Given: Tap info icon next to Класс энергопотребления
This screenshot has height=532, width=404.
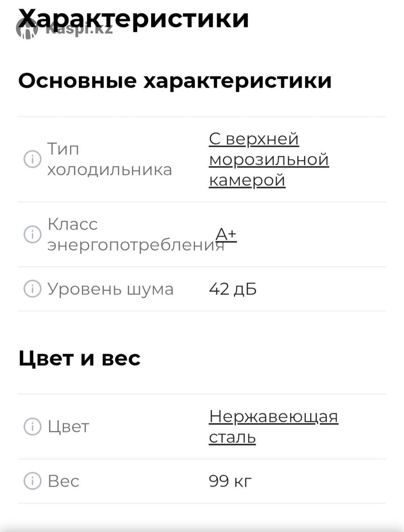Looking at the screenshot, I should [32, 234].
